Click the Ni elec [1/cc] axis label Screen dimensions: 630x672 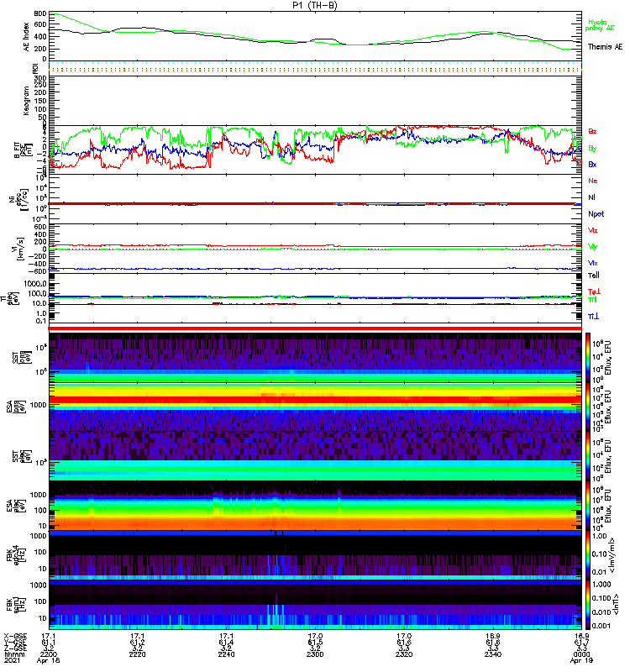[18, 200]
